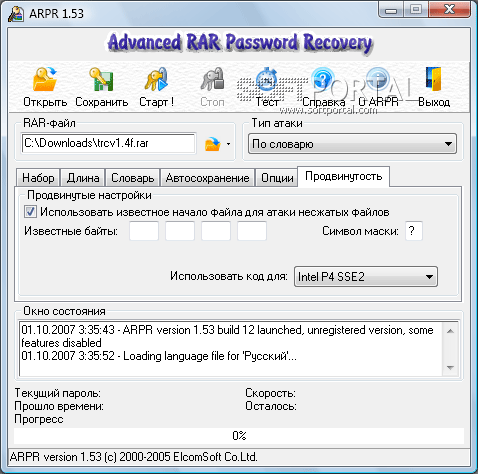Expand the Тип атаки dropdown
Screen dimensions: 478x474
click(352, 144)
